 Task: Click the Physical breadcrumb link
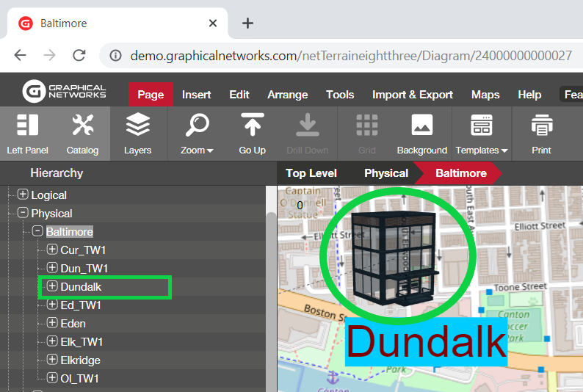[385, 173]
